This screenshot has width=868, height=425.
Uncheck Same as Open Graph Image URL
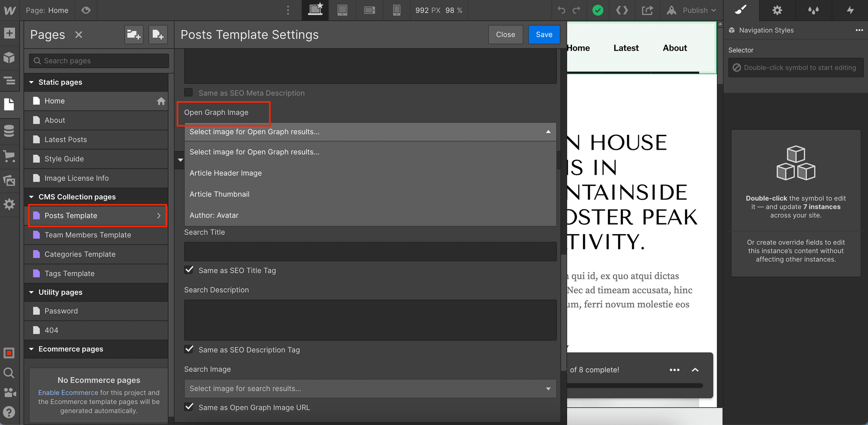pos(189,407)
